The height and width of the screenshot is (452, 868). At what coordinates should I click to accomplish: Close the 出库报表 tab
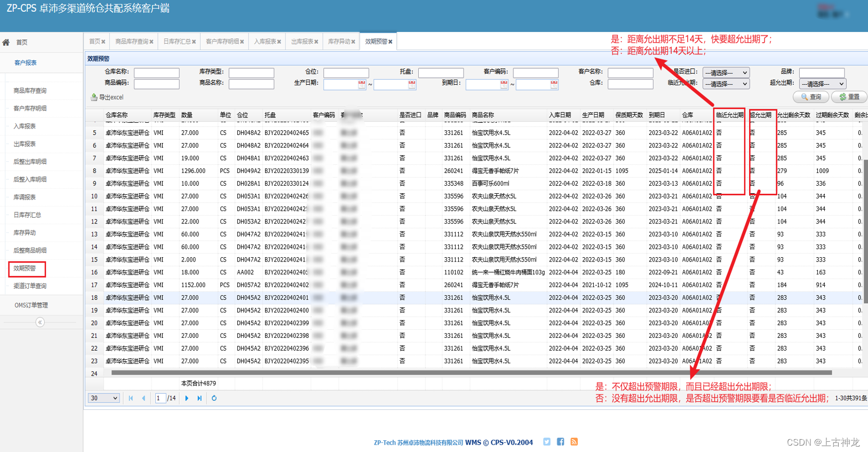tap(316, 42)
